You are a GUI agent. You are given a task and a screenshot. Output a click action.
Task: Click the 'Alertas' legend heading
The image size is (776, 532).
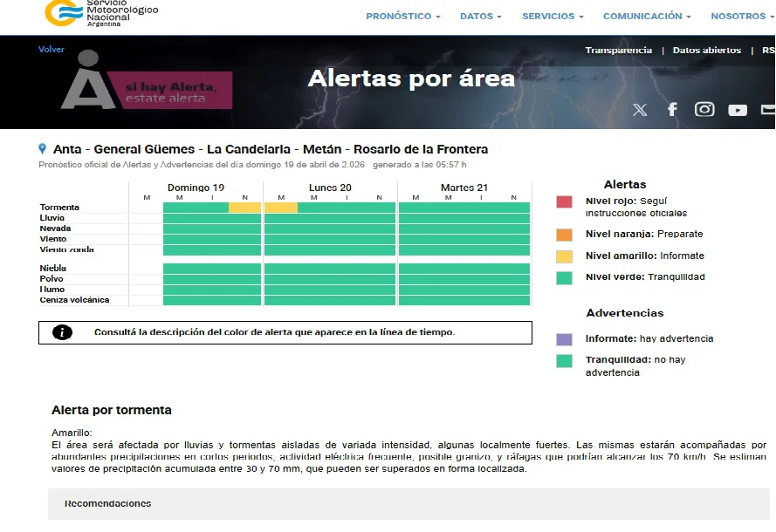pyautogui.click(x=625, y=184)
